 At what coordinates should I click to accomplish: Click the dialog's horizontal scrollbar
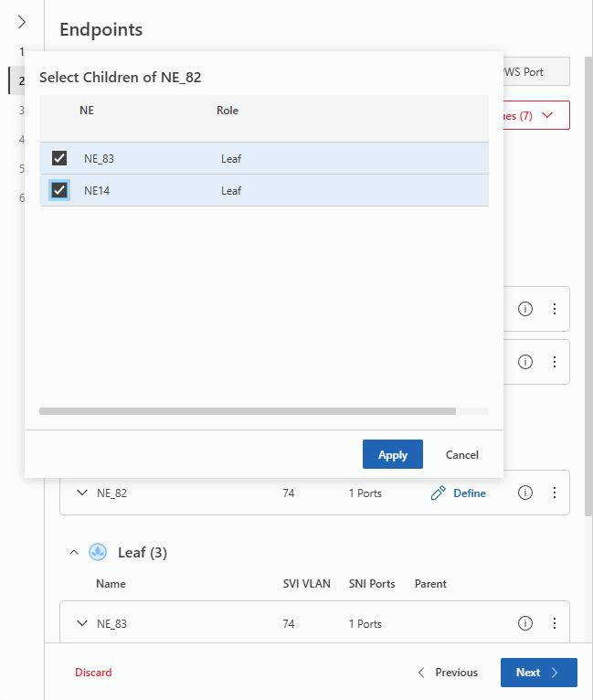[x=247, y=411]
